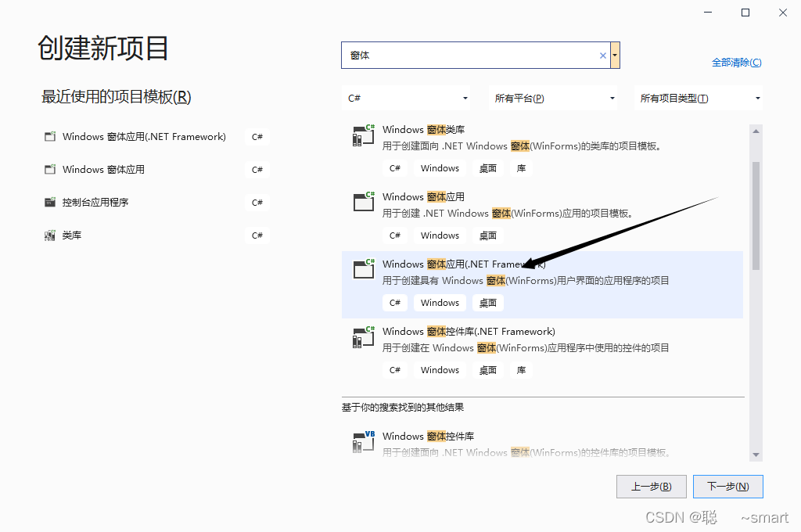Viewport: 801px width, 532px height.
Task: Maximize the dialog window
Action: point(745,13)
